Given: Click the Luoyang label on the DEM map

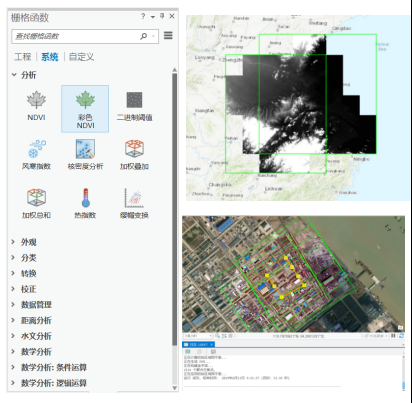Looking at the screenshot, I should (205, 57).
